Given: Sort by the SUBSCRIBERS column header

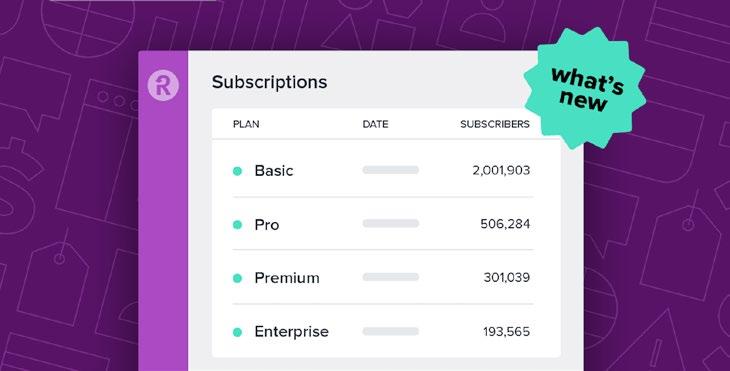Looking at the screenshot, I should [x=495, y=124].
